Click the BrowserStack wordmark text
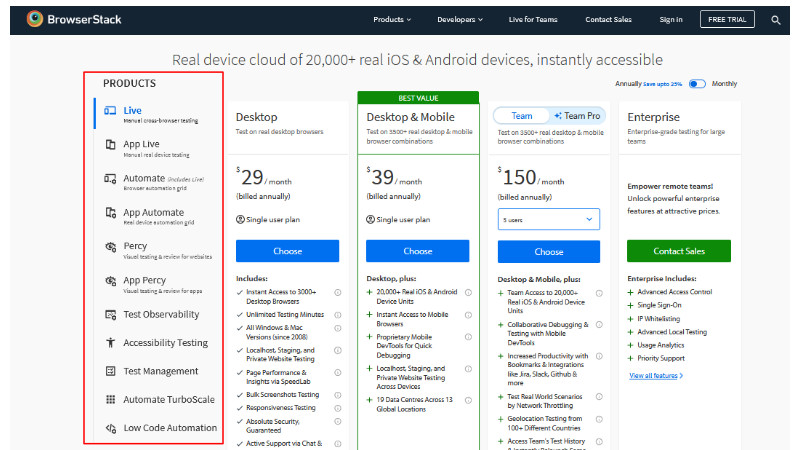The height and width of the screenshot is (450, 800). (x=84, y=19)
